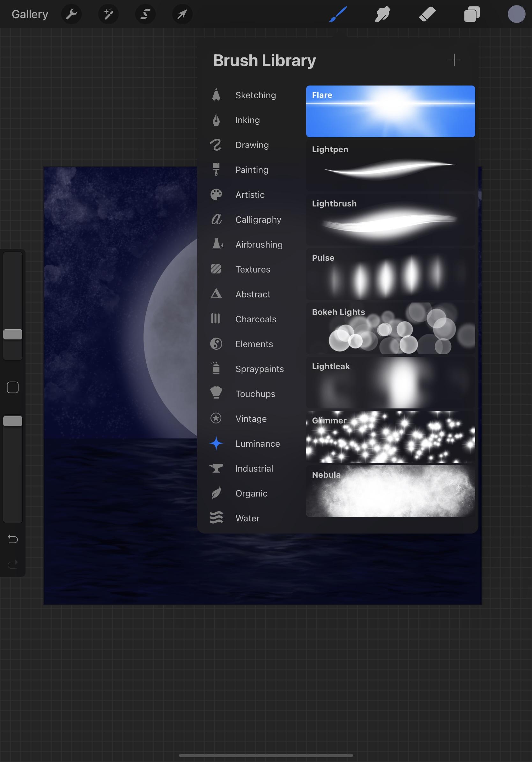Click the Vintage star-circle icon

click(x=216, y=418)
